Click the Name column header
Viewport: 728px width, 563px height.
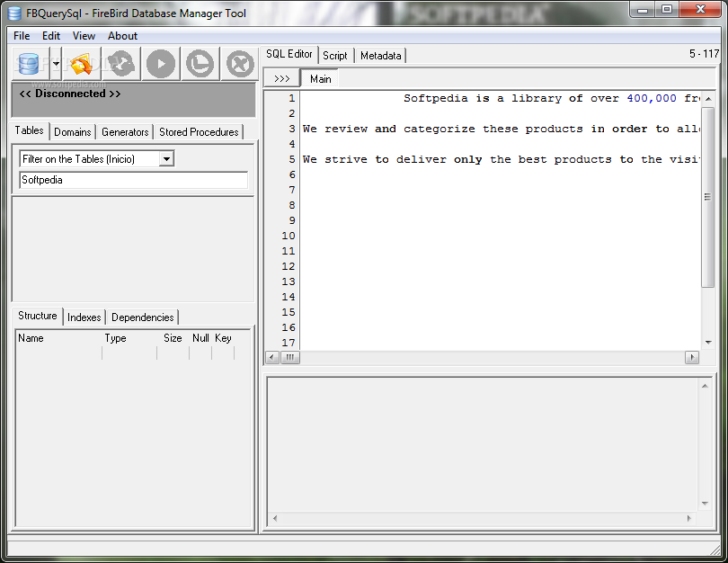(x=59, y=339)
